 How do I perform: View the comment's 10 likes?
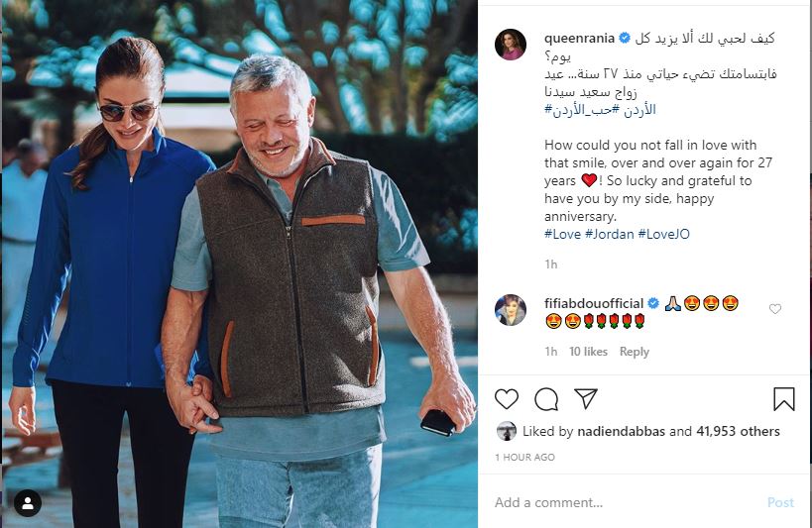click(588, 352)
